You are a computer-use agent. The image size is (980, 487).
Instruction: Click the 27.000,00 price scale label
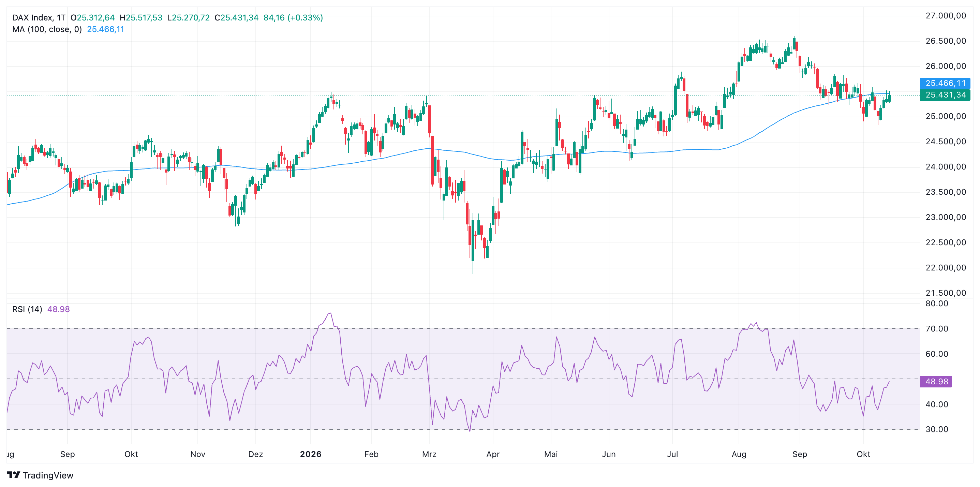[945, 16]
